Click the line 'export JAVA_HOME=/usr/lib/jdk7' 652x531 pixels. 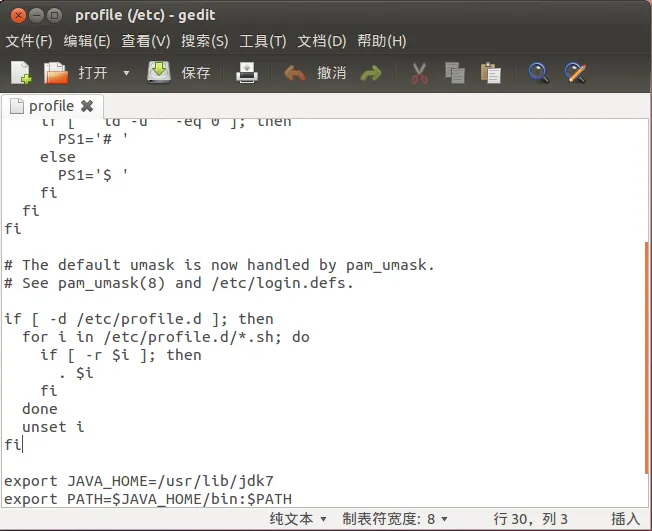pyautogui.click(x=139, y=481)
